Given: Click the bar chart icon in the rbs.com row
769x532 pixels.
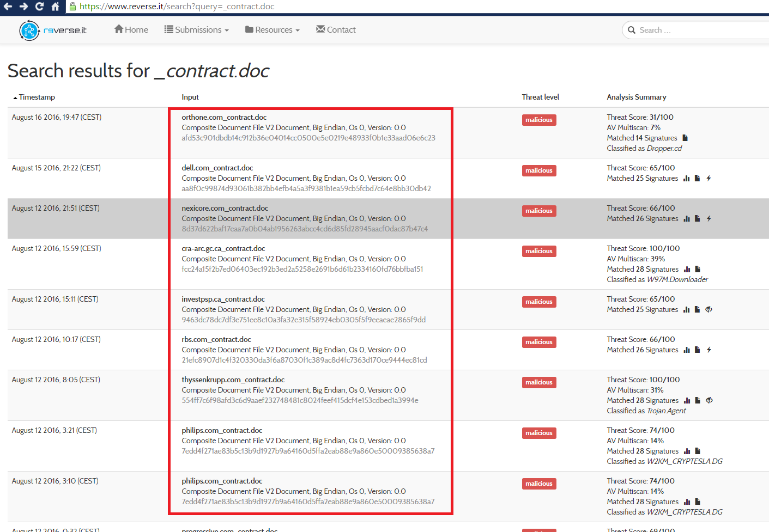Looking at the screenshot, I should tap(687, 350).
